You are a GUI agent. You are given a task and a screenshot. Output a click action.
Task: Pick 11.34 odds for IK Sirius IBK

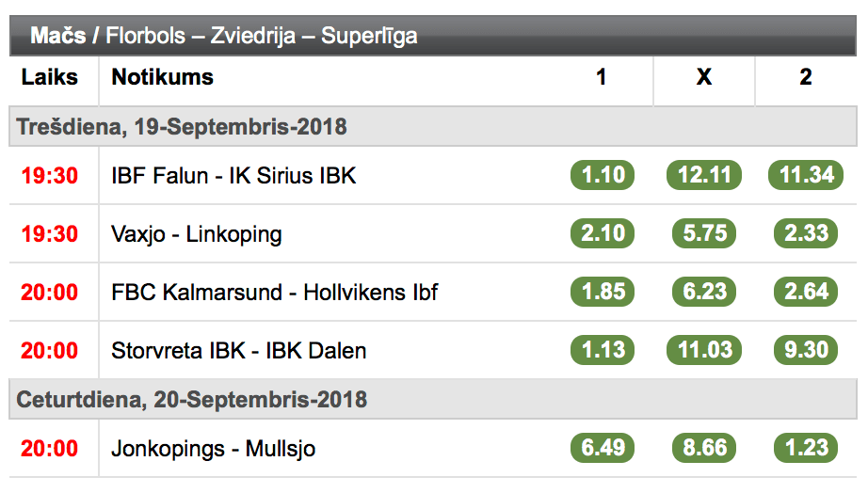click(806, 175)
